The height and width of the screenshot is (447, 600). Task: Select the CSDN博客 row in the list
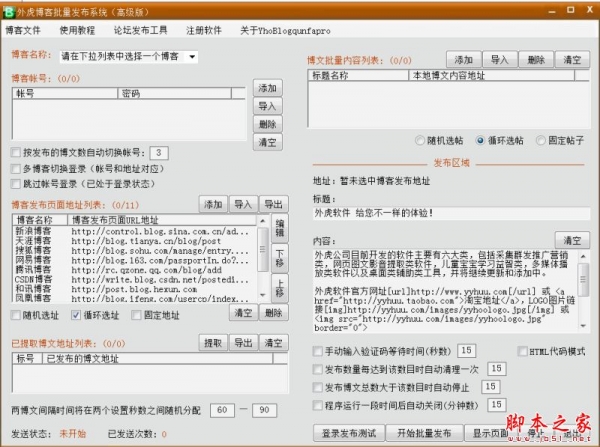click(134, 279)
